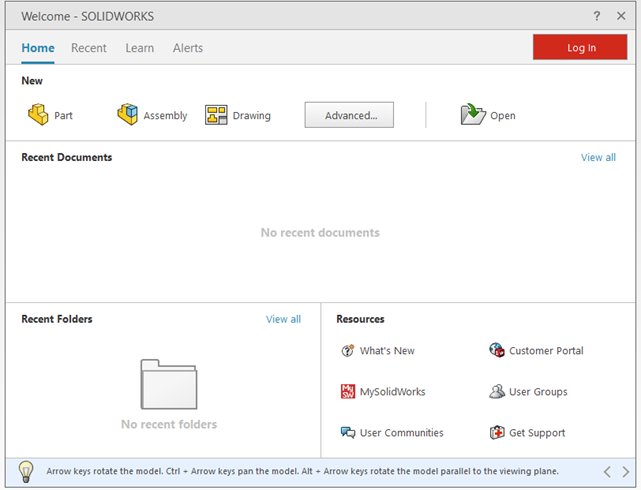
Task: Open the Customer Portal globe icon
Action: click(497, 350)
